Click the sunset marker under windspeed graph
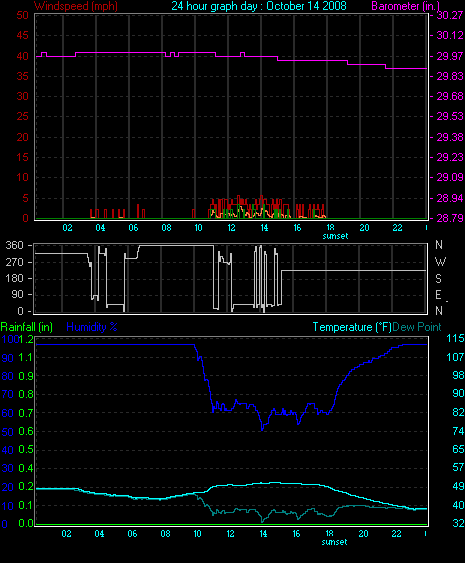 click(x=335, y=236)
